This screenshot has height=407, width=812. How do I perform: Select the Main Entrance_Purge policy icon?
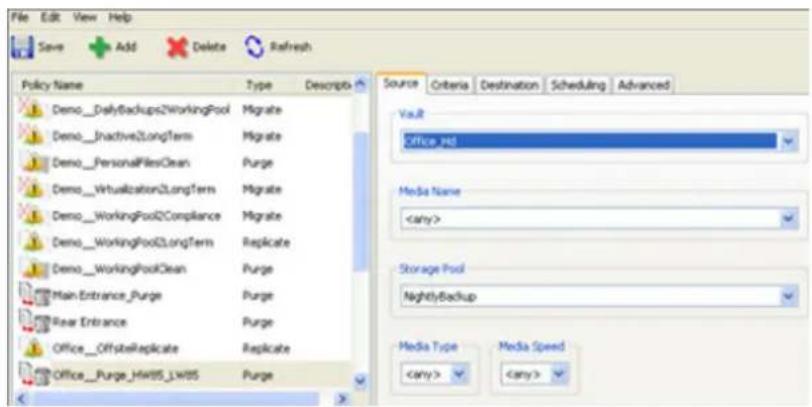[34, 296]
